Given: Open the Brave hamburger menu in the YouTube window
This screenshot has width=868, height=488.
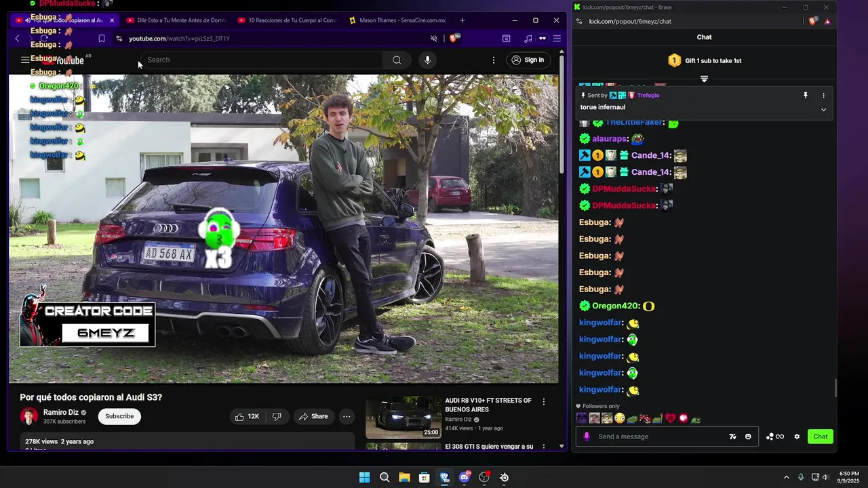Looking at the screenshot, I should [557, 39].
